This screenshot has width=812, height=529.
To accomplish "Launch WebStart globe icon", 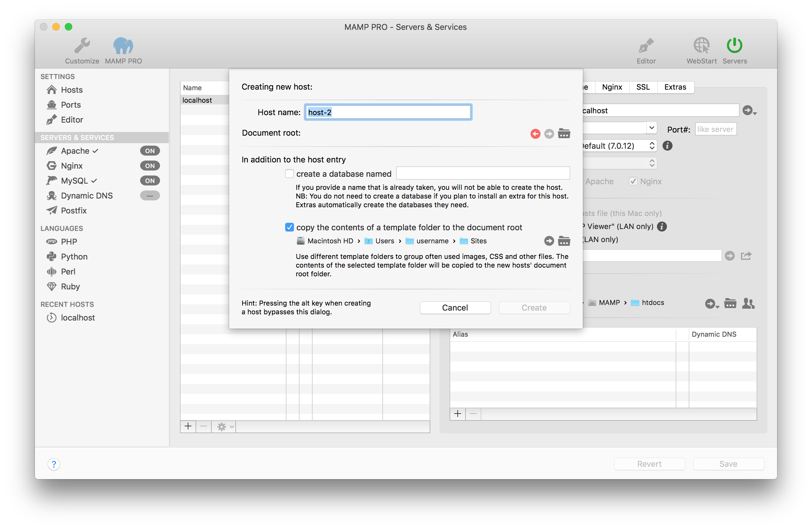I will click(x=701, y=46).
